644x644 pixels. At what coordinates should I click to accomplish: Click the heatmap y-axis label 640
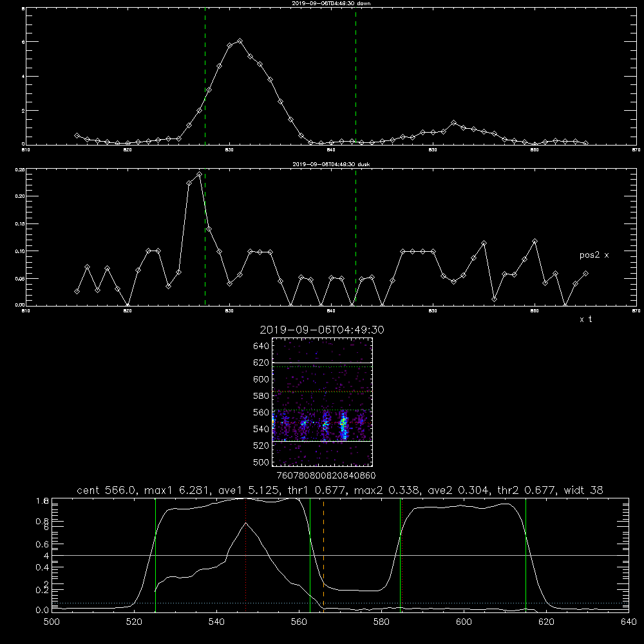[x=261, y=346]
